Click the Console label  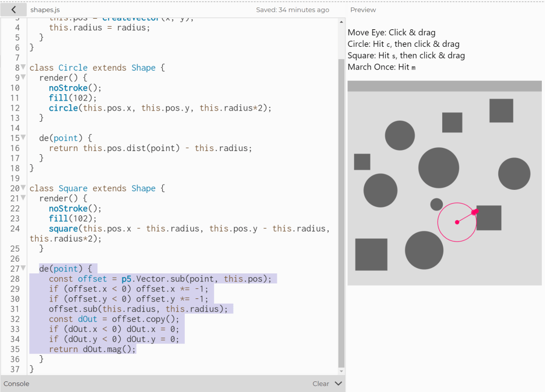point(16,383)
